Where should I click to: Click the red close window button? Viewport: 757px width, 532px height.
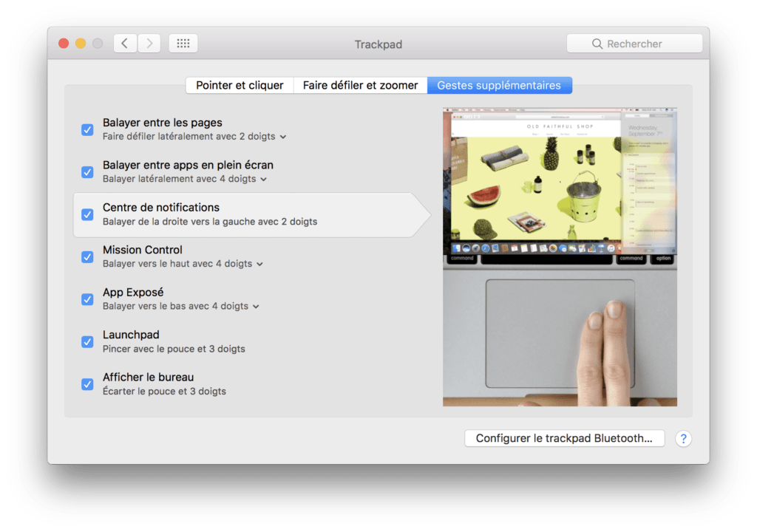pyautogui.click(x=64, y=44)
